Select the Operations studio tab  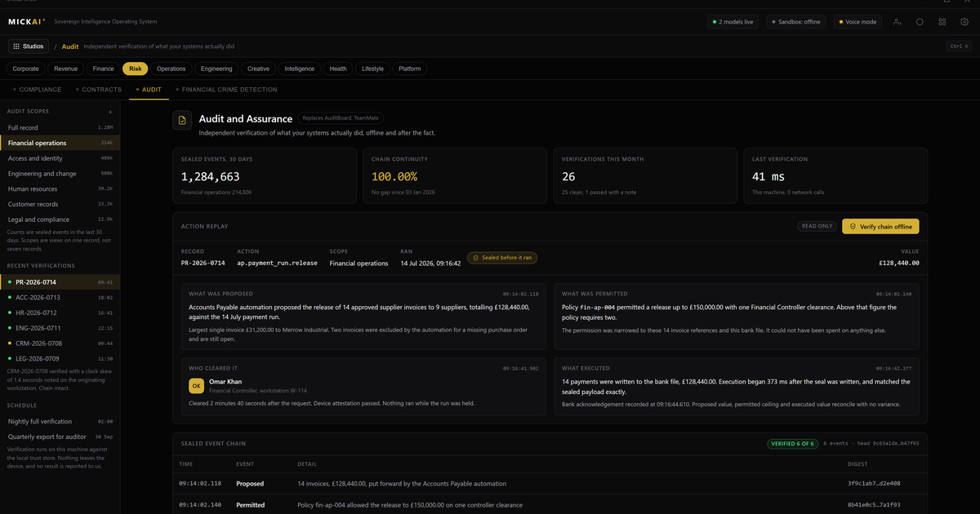[x=171, y=69]
